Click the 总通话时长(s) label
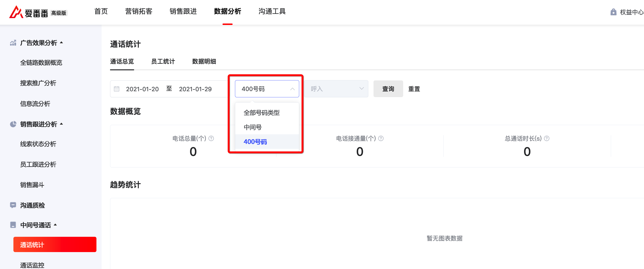The image size is (644, 269). coord(523,138)
